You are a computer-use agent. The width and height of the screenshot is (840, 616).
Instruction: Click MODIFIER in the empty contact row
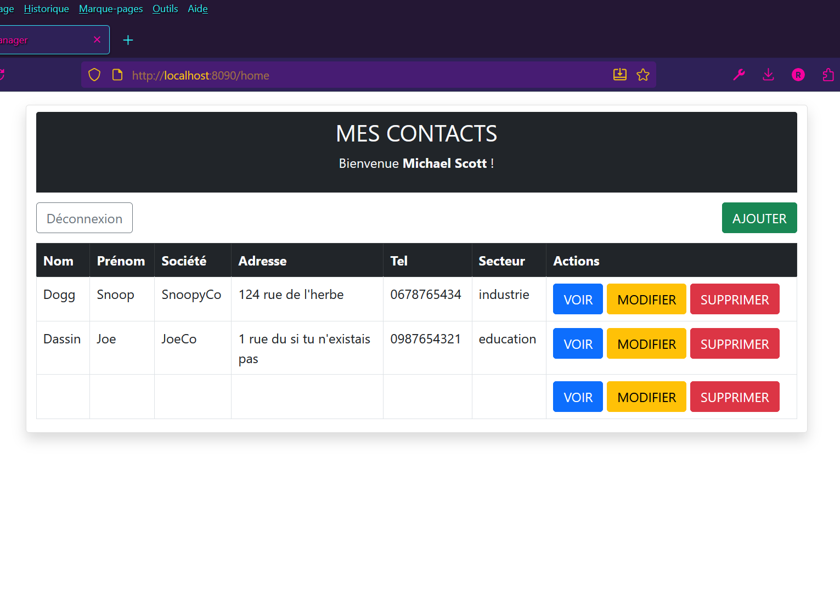click(x=646, y=397)
